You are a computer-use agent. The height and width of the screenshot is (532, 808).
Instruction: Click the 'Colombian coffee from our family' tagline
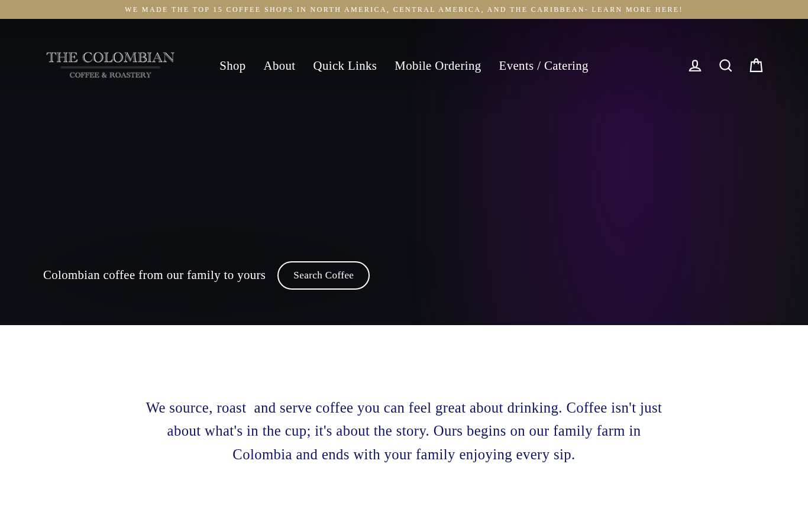[x=154, y=275]
